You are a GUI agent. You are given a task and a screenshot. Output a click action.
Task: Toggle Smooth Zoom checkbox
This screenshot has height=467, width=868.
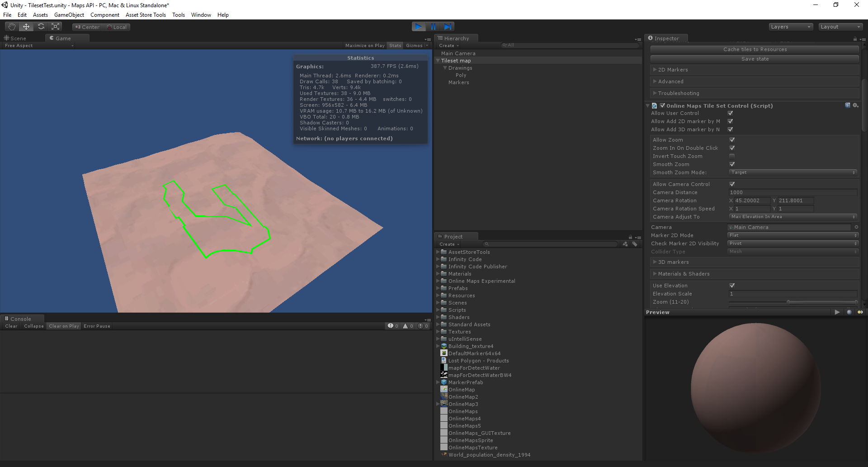732,164
